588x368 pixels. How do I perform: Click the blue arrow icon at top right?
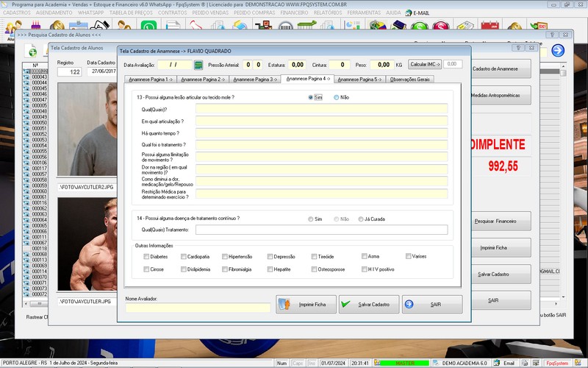(558, 51)
